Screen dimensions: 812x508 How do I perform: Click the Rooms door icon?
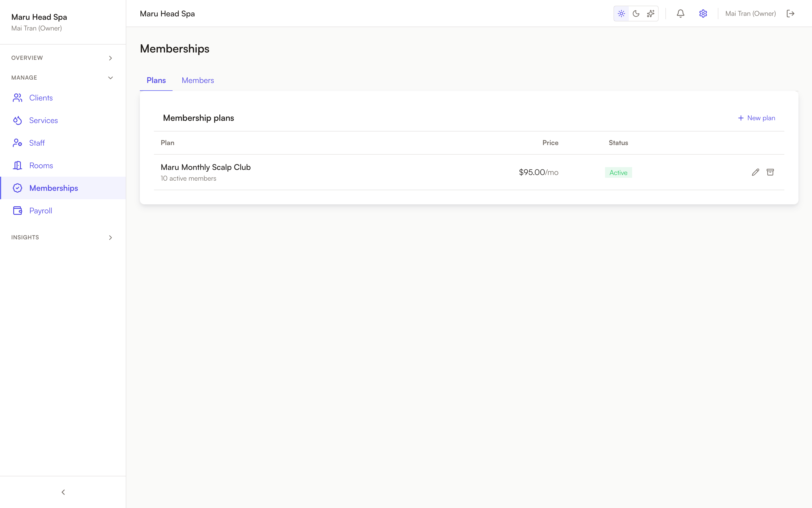click(17, 165)
